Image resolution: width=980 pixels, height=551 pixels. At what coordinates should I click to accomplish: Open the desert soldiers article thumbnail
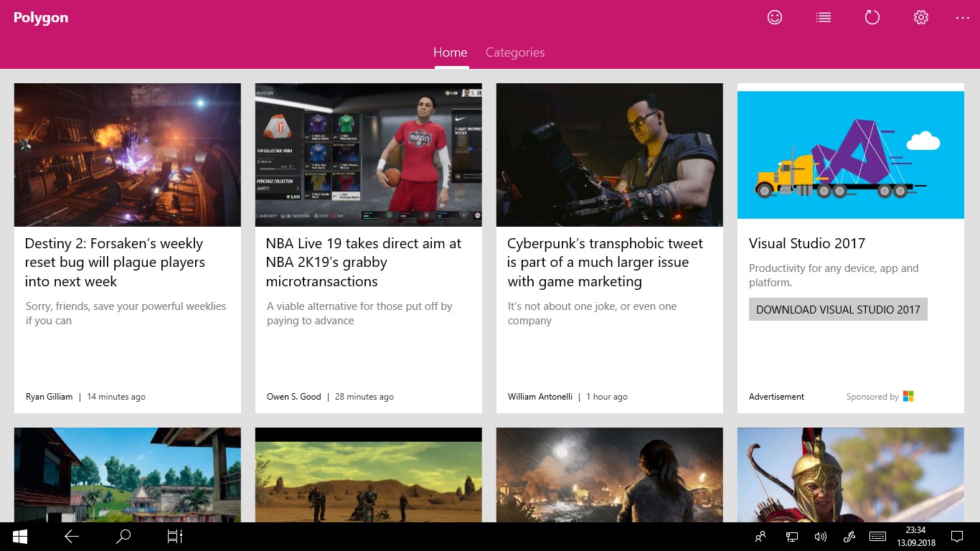369,475
